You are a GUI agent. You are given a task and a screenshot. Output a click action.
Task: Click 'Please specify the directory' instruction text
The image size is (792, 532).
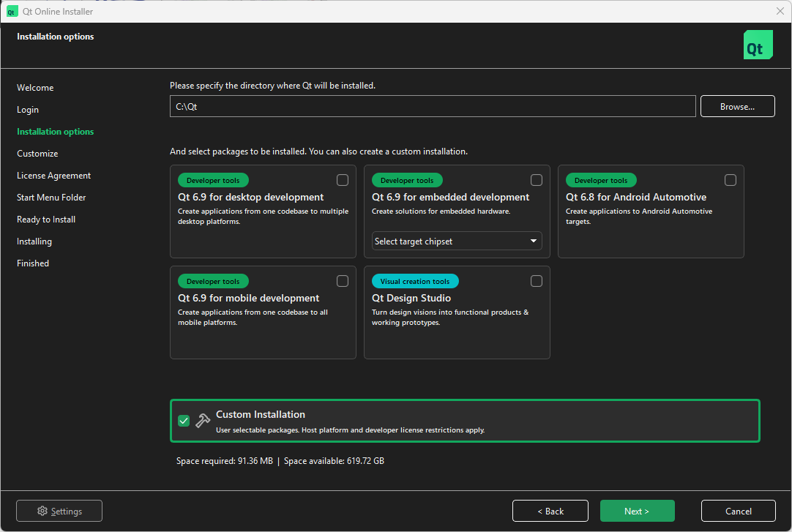(273, 86)
